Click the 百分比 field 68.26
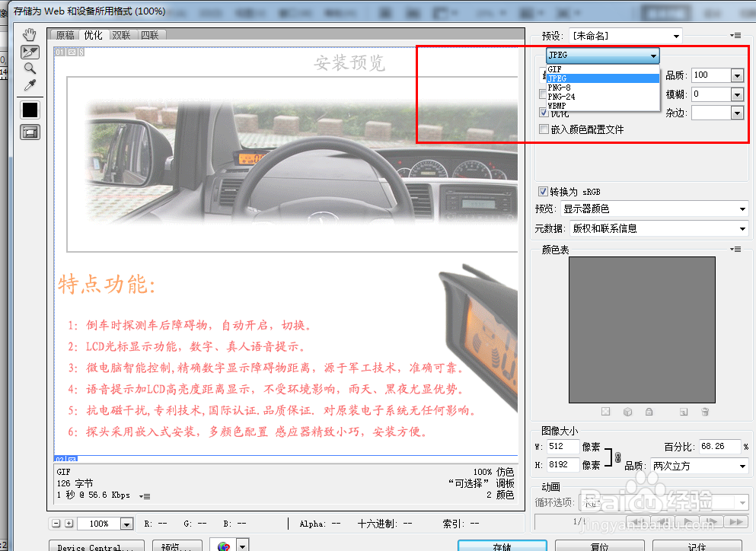Screen dimensions: 756x551 pos(719,447)
